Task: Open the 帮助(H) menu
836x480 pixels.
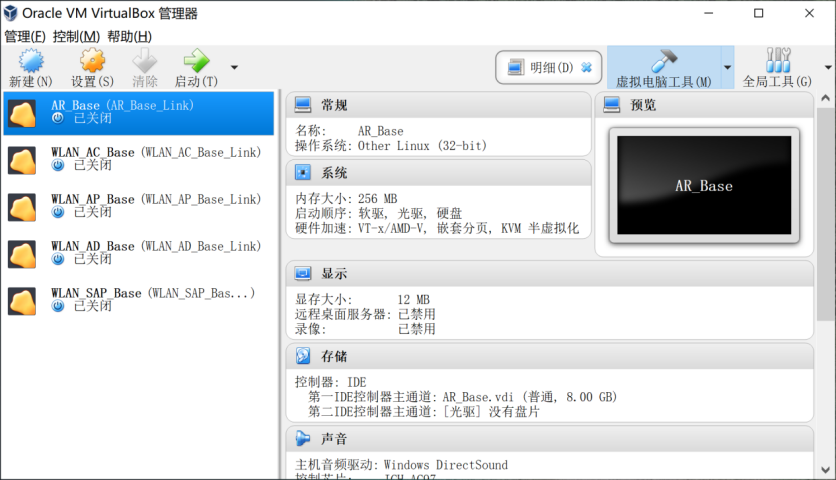Action: (x=130, y=36)
